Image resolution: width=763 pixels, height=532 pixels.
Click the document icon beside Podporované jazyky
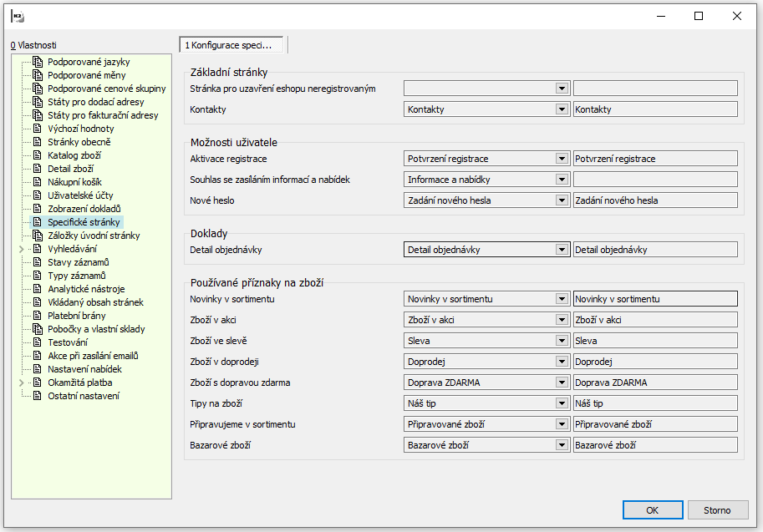pyautogui.click(x=38, y=62)
